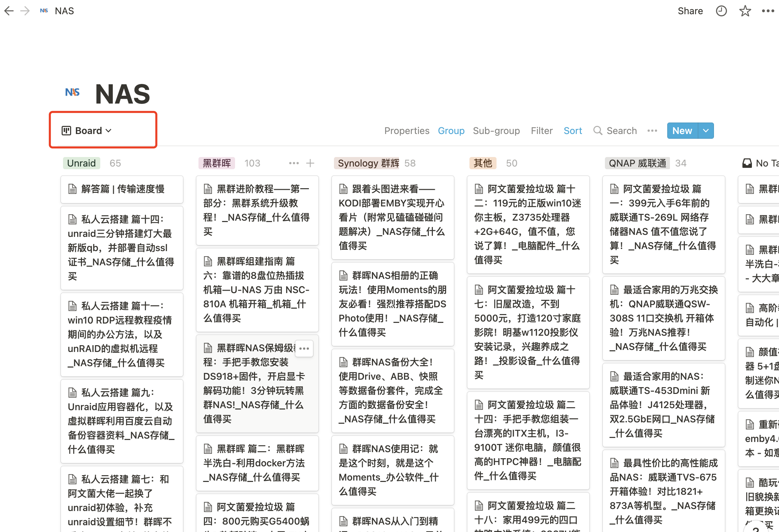This screenshot has height=532, width=779.
Task: Open the New button dropdown chevron
Action: 706,131
